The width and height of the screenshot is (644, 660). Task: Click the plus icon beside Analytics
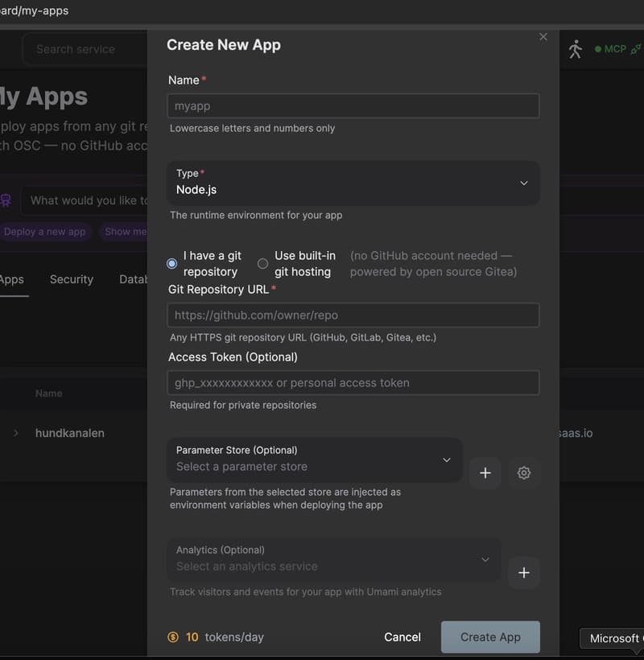click(x=524, y=573)
